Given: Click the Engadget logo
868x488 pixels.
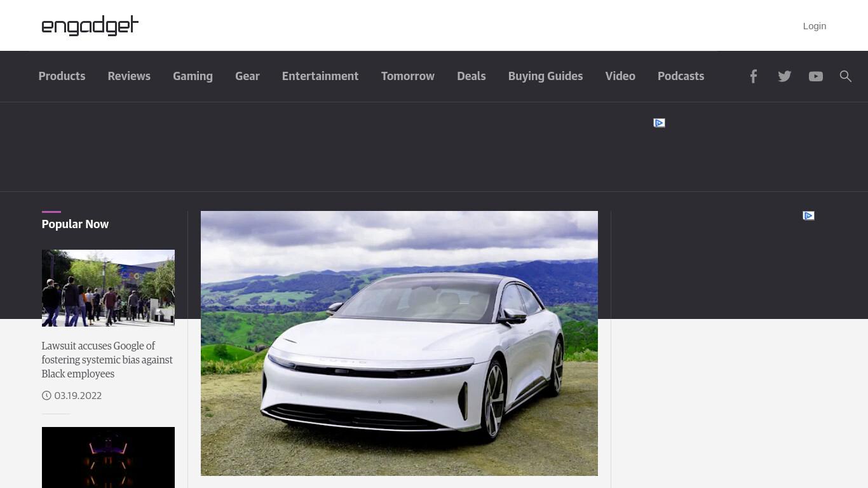Looking at the screenshot, I should tap(90, 25).
